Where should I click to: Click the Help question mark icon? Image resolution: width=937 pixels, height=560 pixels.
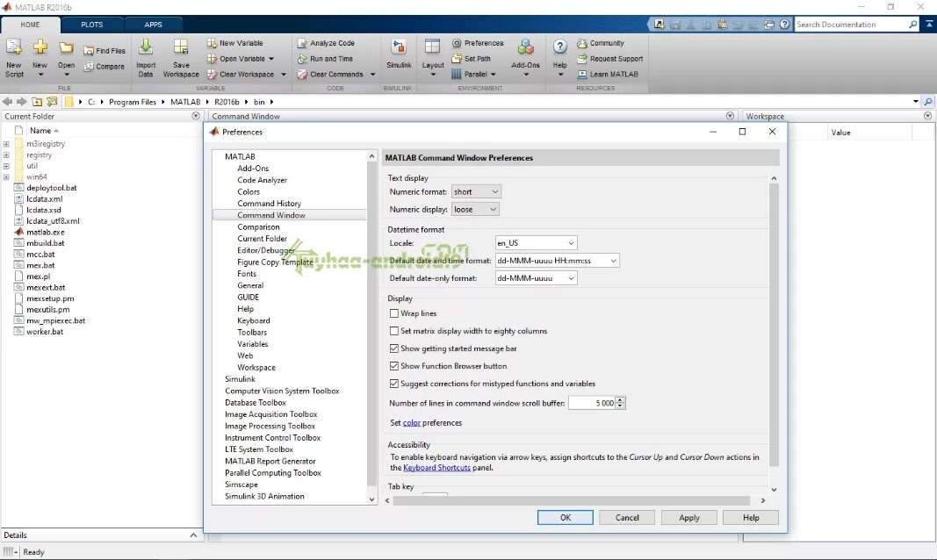point(560,47)
